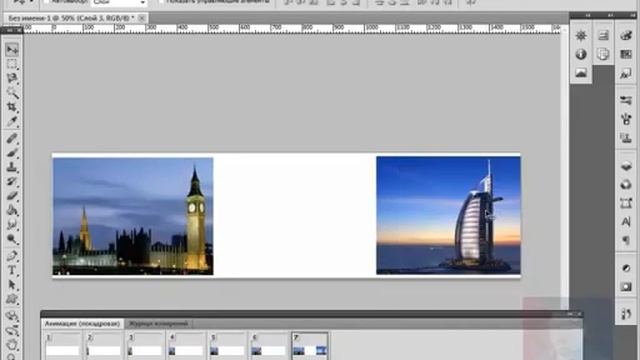This screenshot has height=360, width=640.
Task: Open the Channels panel icon
Action: (x=626, y=184)
